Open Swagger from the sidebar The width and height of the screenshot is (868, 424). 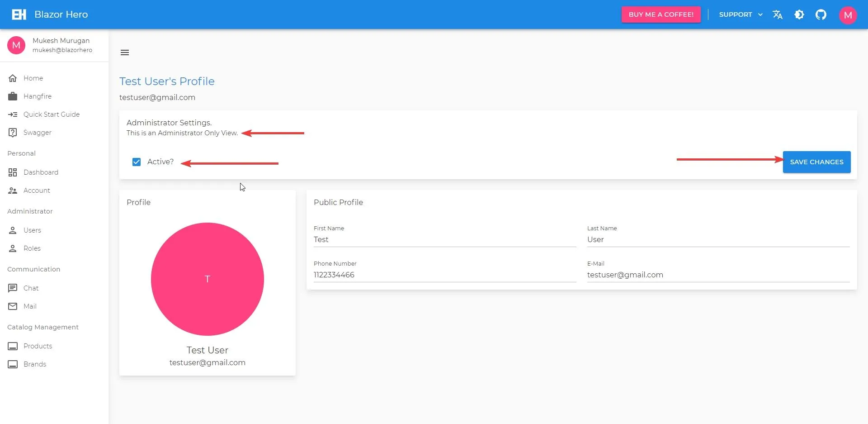[x=38, y=133]
